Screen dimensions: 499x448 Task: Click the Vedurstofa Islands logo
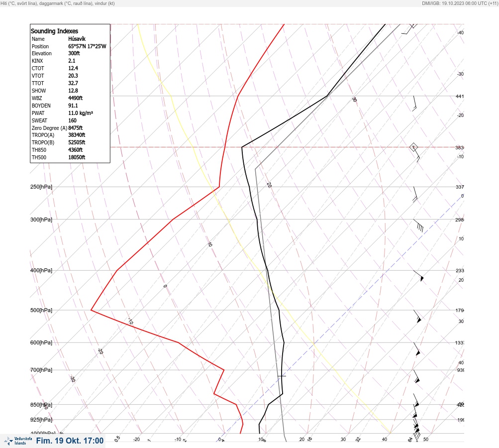tap(18, 441)
